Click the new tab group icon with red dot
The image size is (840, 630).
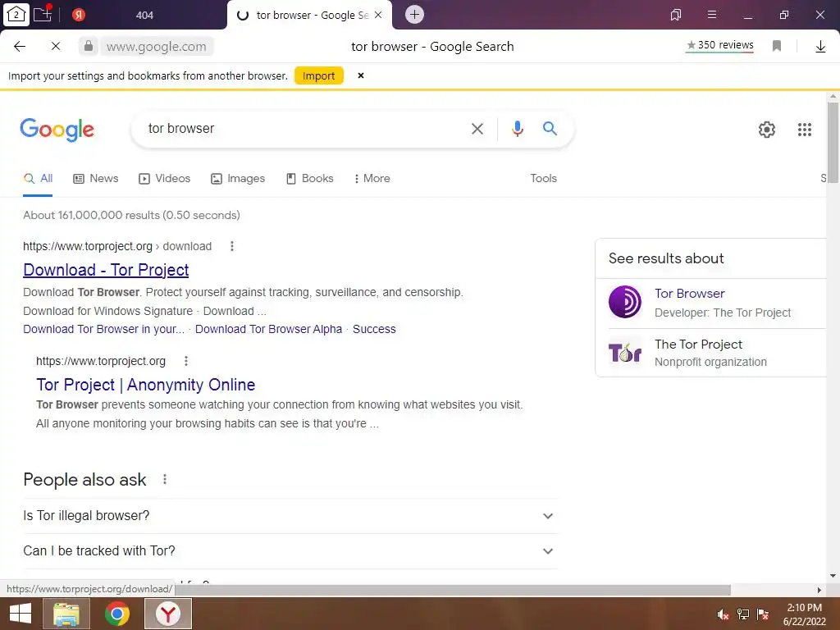pyautogui.click(x=43, y=14)
